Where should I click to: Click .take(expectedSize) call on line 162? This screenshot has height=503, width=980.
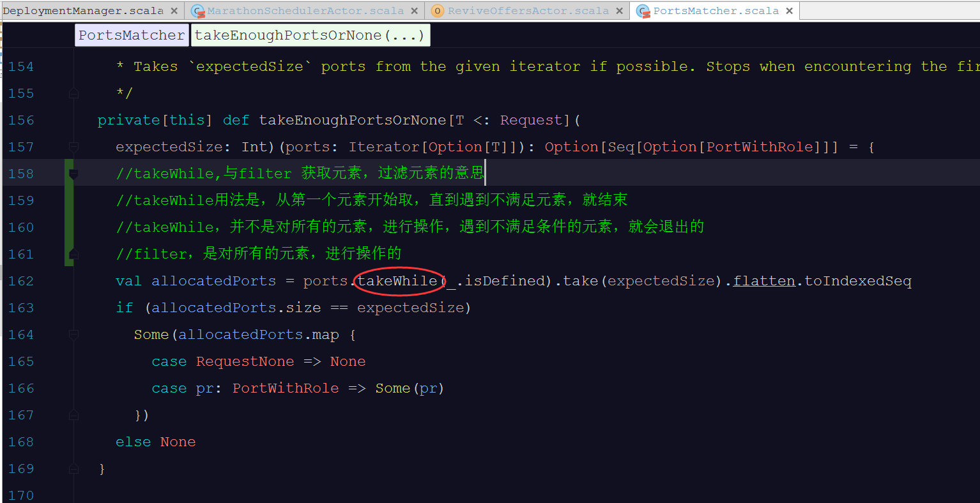638,281
